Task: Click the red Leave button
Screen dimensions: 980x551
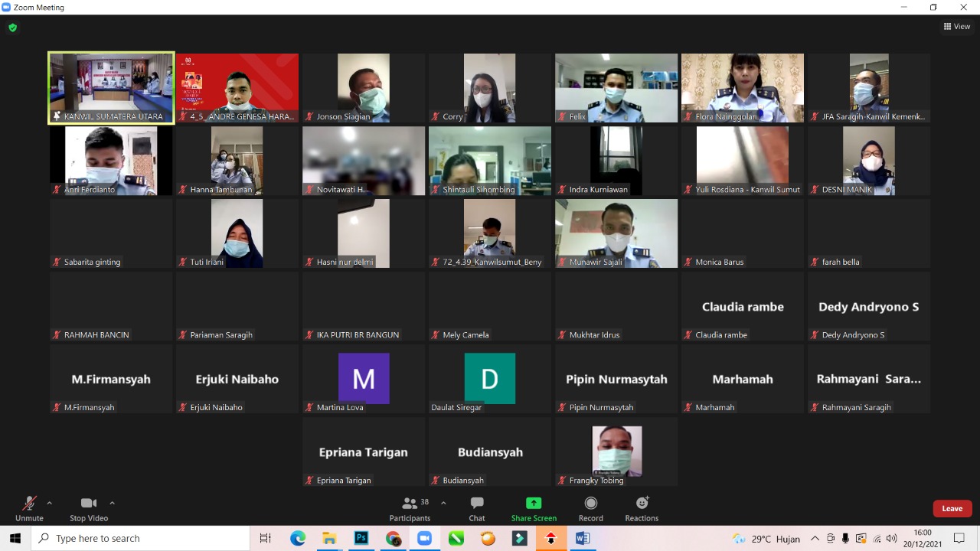Action: [952, 509]
